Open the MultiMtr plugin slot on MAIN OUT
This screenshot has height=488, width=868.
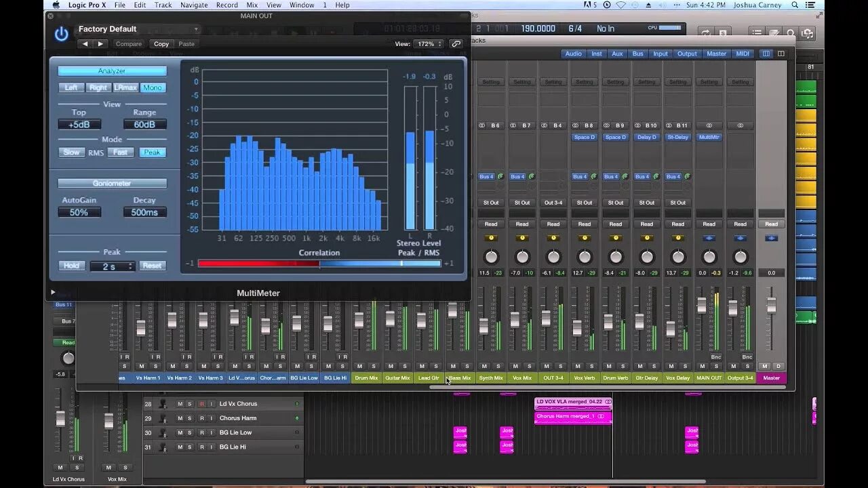(x=709, y=137)
